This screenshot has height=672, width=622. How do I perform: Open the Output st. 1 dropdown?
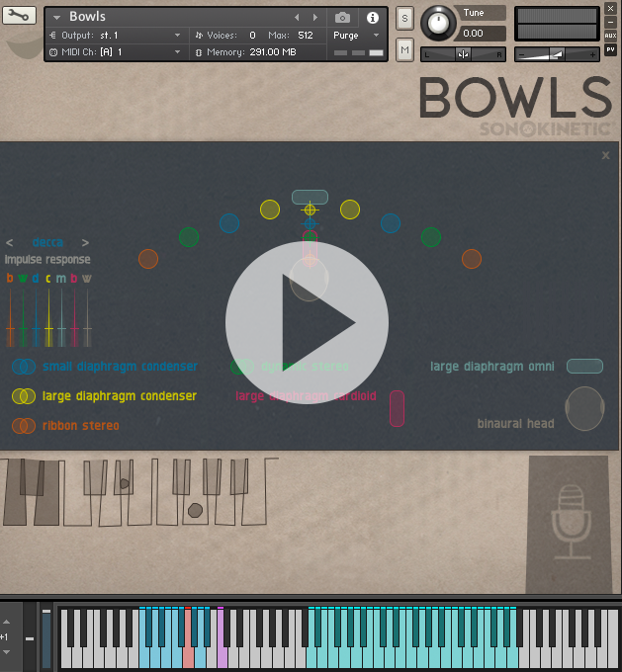point(178,36)
